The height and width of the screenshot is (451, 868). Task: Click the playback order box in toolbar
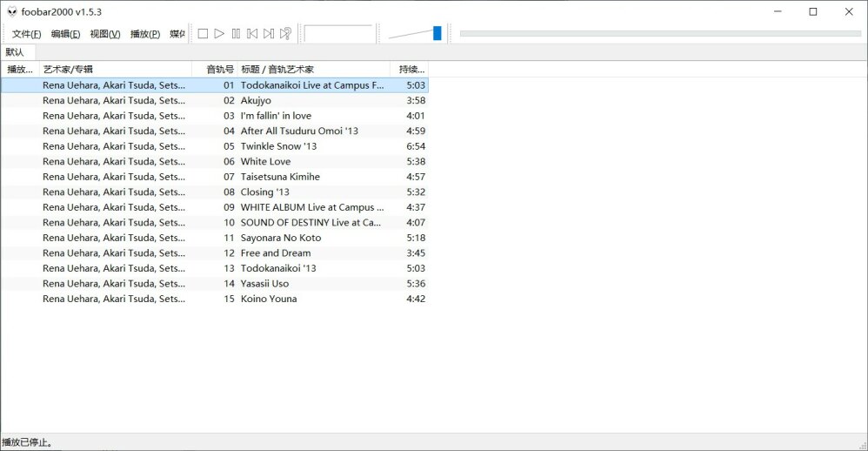click(x=338, y=33)
